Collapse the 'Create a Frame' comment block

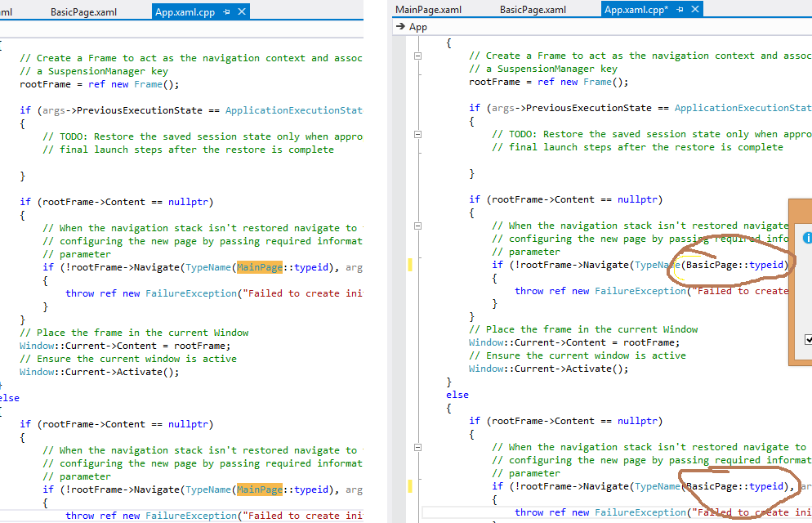point(417,56)
